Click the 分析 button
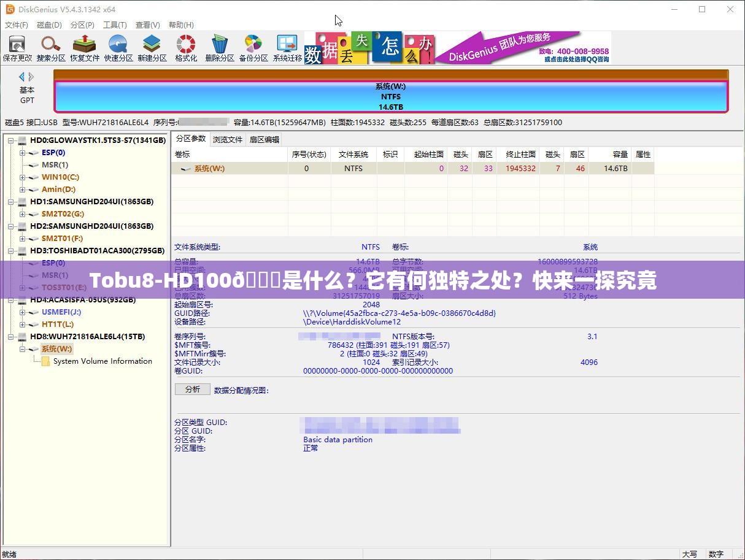This screenshot has width=745, height=560. [192, 389]
